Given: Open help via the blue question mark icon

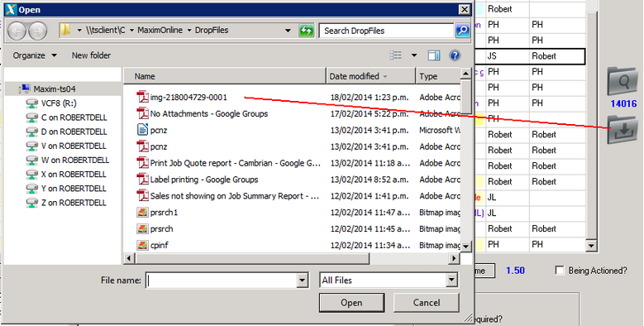Looking at the screenshot, I should click(x=455, y=55).
